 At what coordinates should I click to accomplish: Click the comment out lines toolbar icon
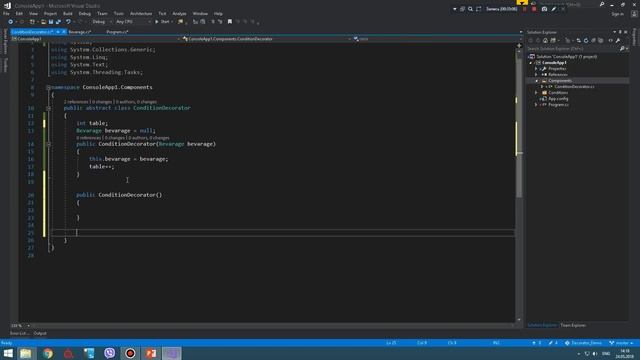(x=213, y=22)
